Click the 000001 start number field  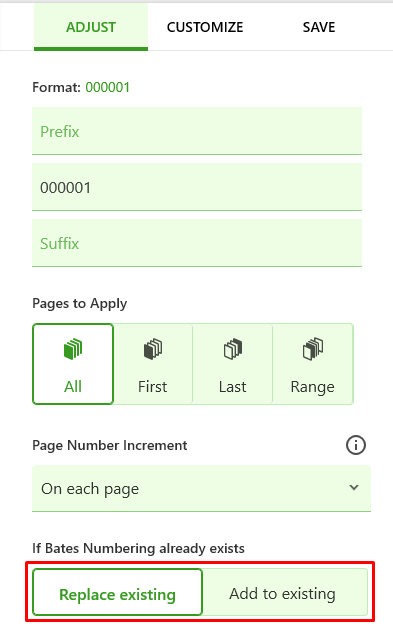coord(197,187)
